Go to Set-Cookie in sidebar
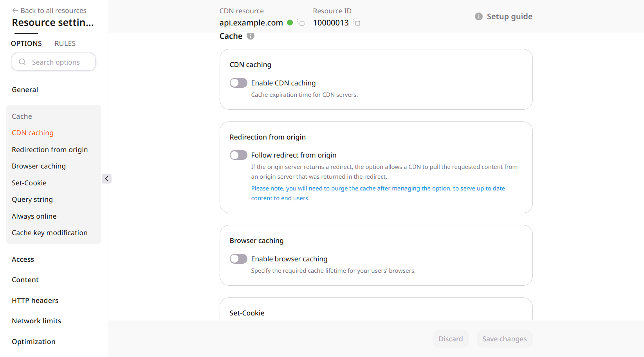This screenshot has width=644, height=357. (x=29, y=183)
